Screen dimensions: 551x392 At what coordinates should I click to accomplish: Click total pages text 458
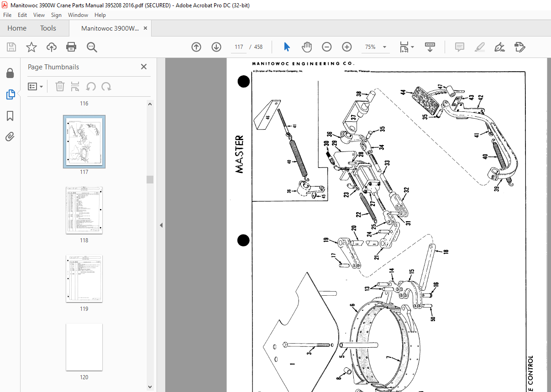[x=258, y=47]
